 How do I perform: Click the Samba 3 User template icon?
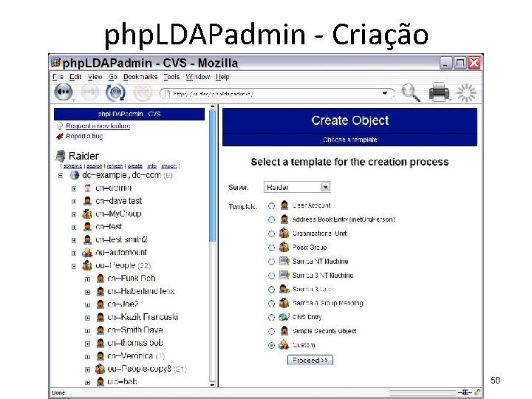[x=284, y=289]
